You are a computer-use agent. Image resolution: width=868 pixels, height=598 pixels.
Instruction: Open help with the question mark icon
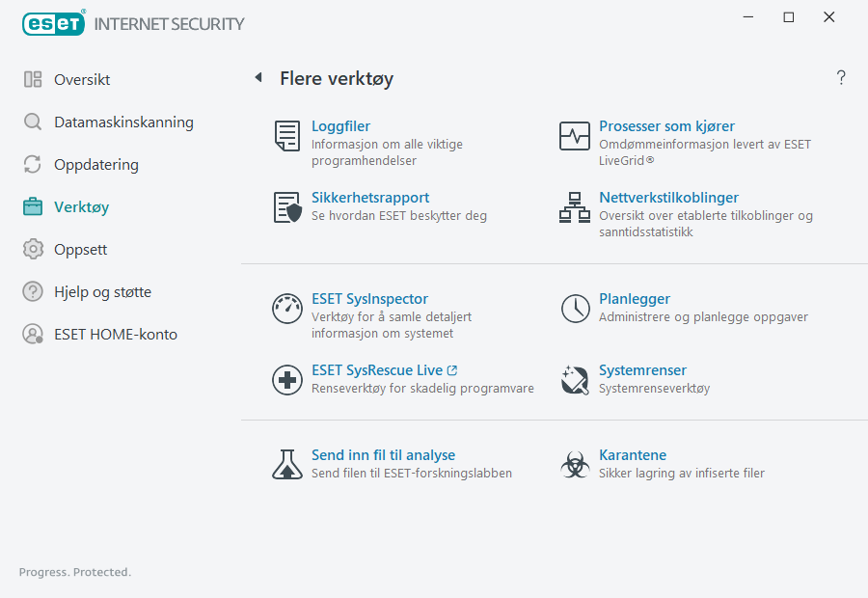coord(840,77)
